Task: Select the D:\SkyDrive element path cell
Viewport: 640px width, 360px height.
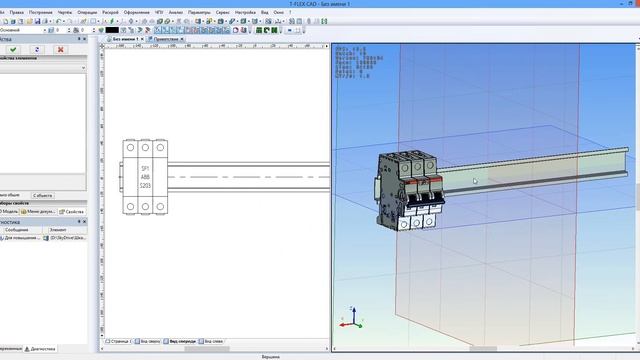Action: tap(64, 238)
